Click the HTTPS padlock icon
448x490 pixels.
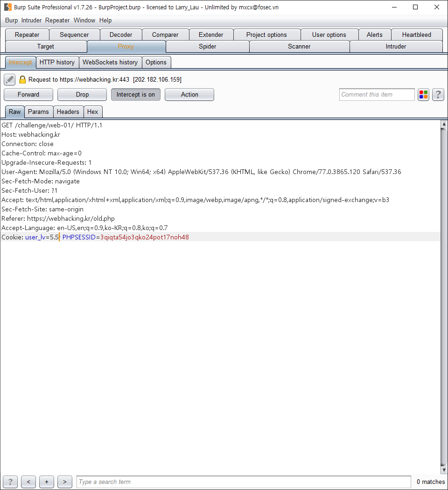(22, 79)
